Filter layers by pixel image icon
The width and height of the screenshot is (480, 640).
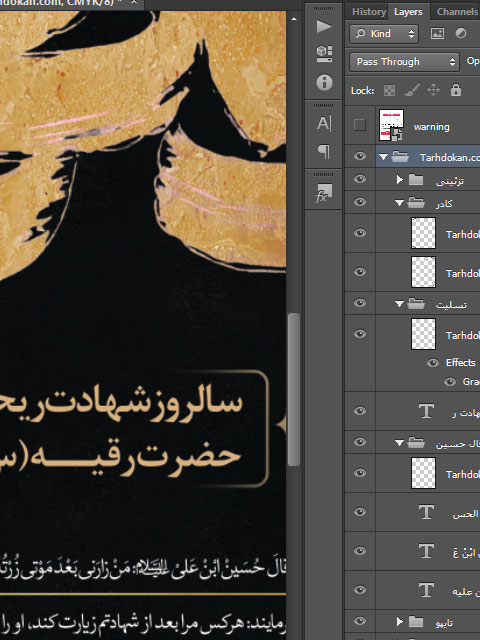[x=437, y=33]
